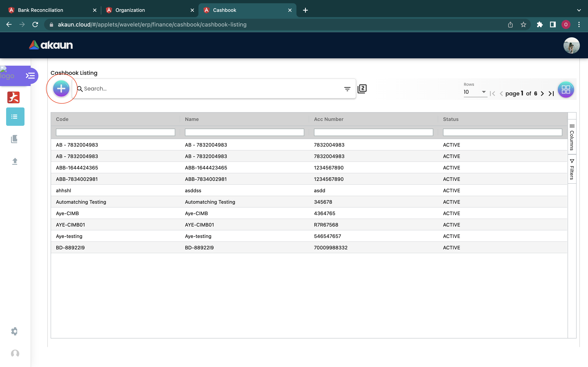
Task: Open the Automatching Testing cashbook row
Action: click(x=81, y=202)
